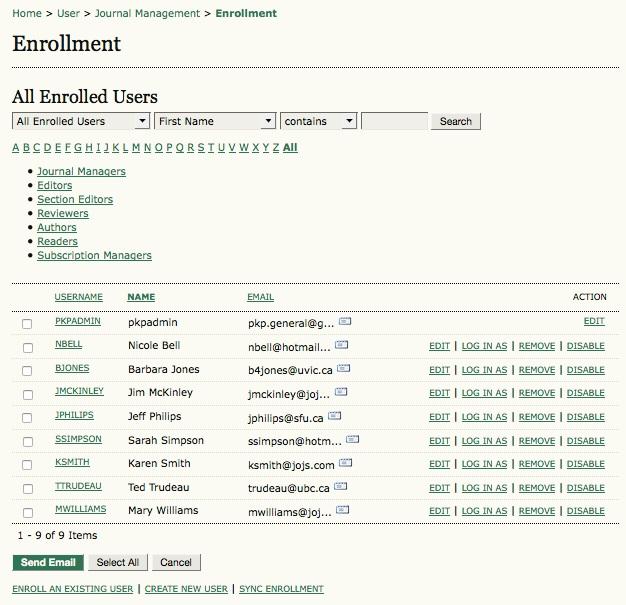Click DISABLE for Nicole Bell
The image size is (626, 605).
click(x=586, y=346)
